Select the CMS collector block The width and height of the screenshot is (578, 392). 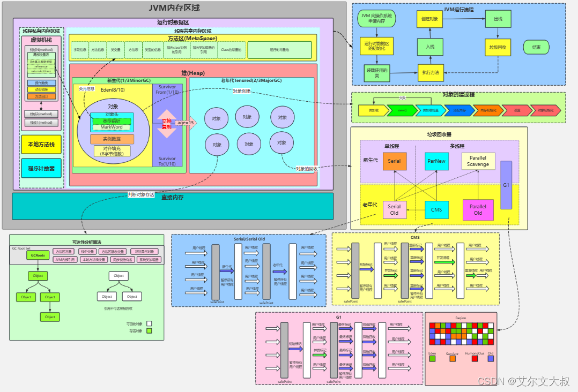click(436, 209)
